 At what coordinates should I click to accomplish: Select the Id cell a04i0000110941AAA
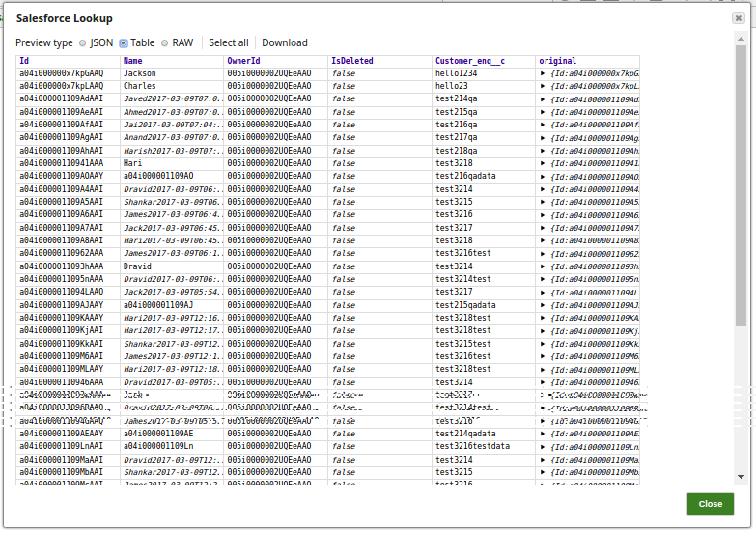coord(68,163)
